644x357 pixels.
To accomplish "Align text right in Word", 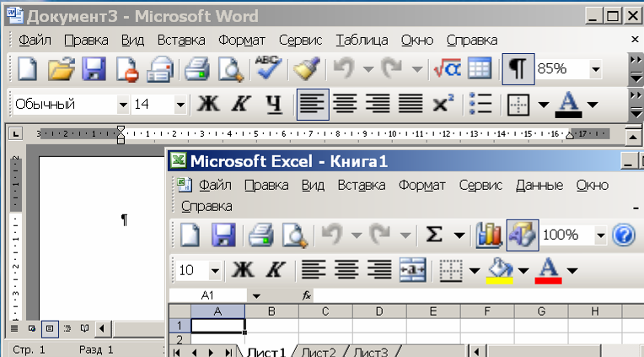I will 378,104.
